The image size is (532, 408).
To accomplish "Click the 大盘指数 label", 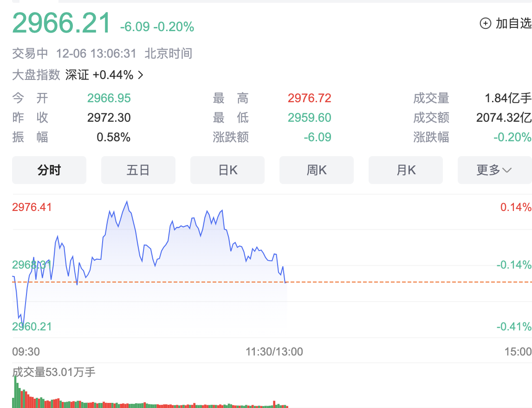I will coord(36,75).
